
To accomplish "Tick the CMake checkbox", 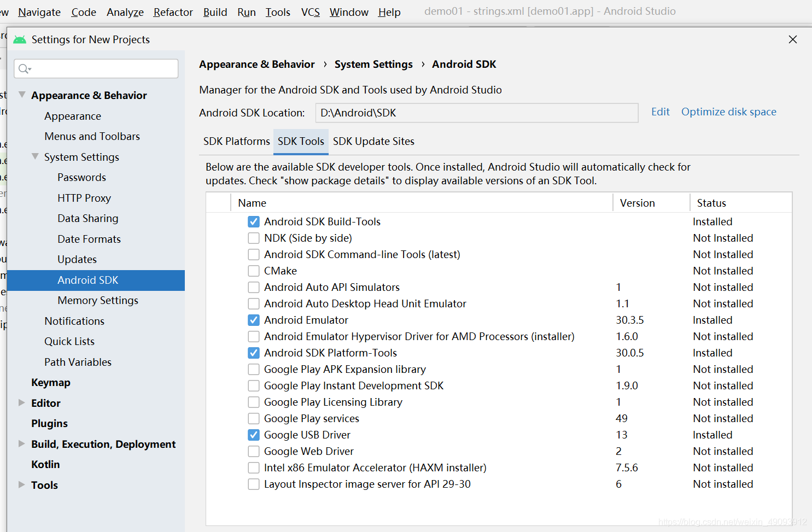I will [x=254, y=271].
